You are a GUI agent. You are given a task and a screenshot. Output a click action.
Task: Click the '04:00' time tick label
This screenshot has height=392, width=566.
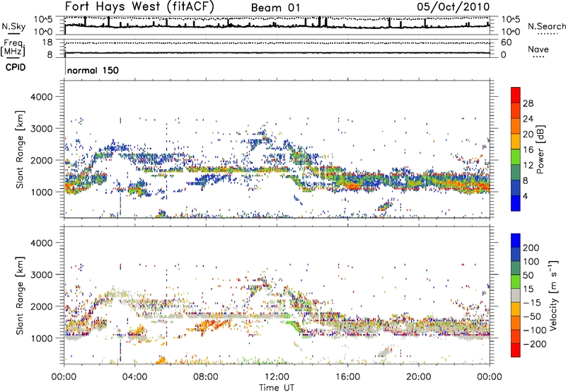(134, 377)
